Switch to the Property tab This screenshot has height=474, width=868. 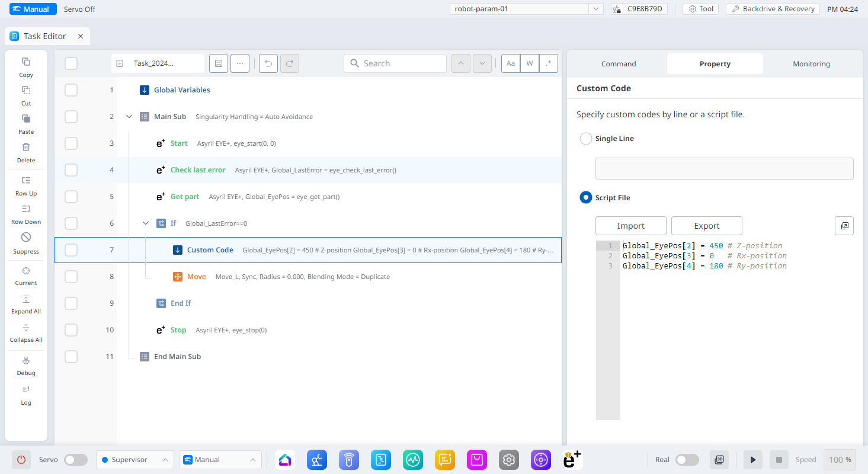(x=715, y=64)
